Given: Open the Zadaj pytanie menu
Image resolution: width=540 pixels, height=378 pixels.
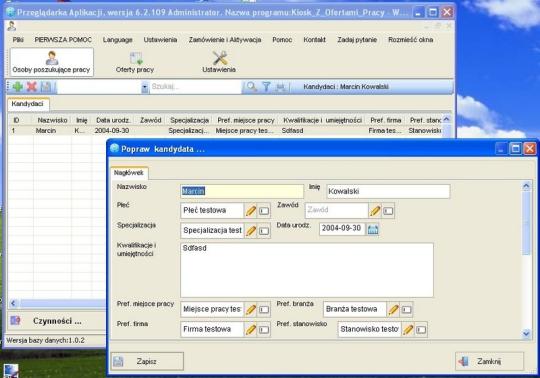Looking at the screenshot, I should pyautogui.click(x=357, y=40).
